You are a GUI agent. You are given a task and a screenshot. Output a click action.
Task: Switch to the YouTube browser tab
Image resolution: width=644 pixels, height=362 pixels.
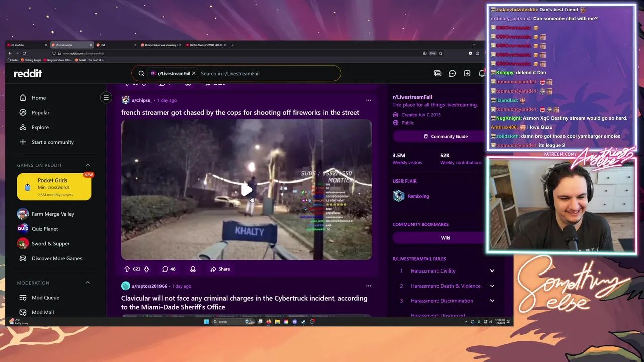[27, 45]
